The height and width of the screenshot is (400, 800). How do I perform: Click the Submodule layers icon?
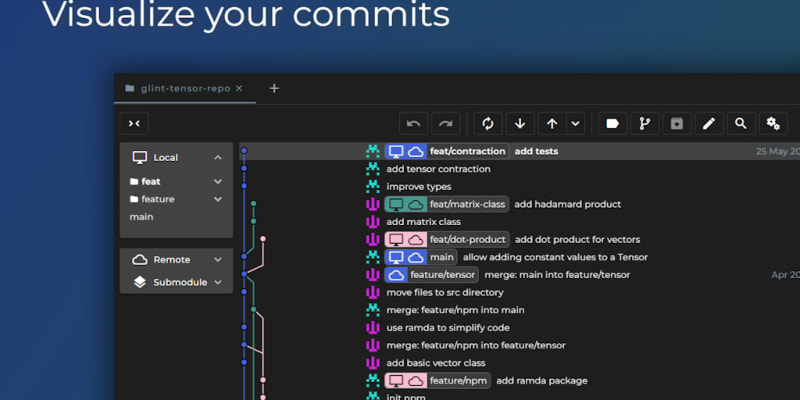(x=139, y=283)
